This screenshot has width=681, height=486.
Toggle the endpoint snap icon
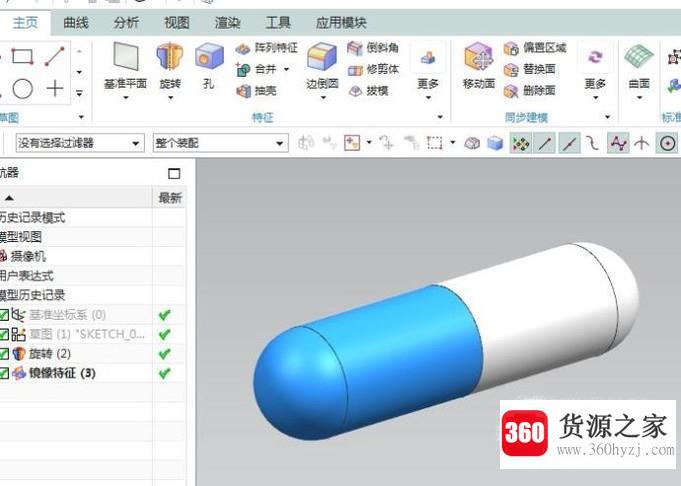(x=545, y=143)
